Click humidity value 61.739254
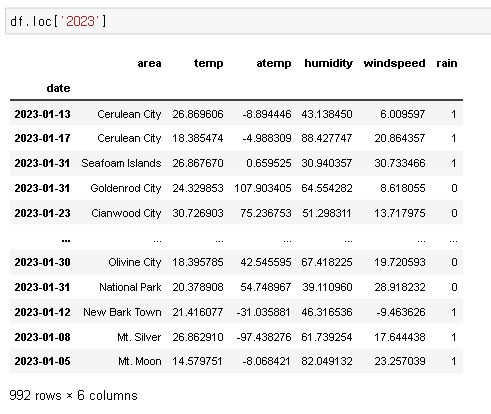This screenshot has width=491, height=414. 327,337
